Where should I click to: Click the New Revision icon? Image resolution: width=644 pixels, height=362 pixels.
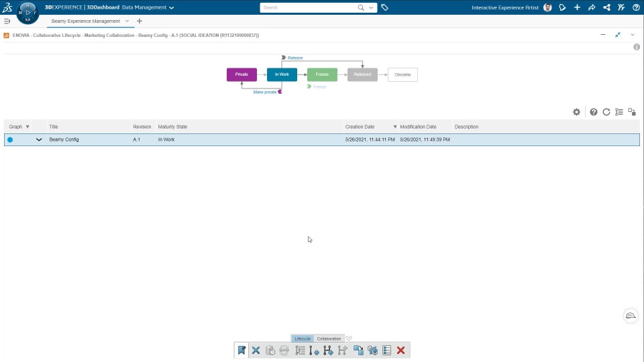point(314,351)
